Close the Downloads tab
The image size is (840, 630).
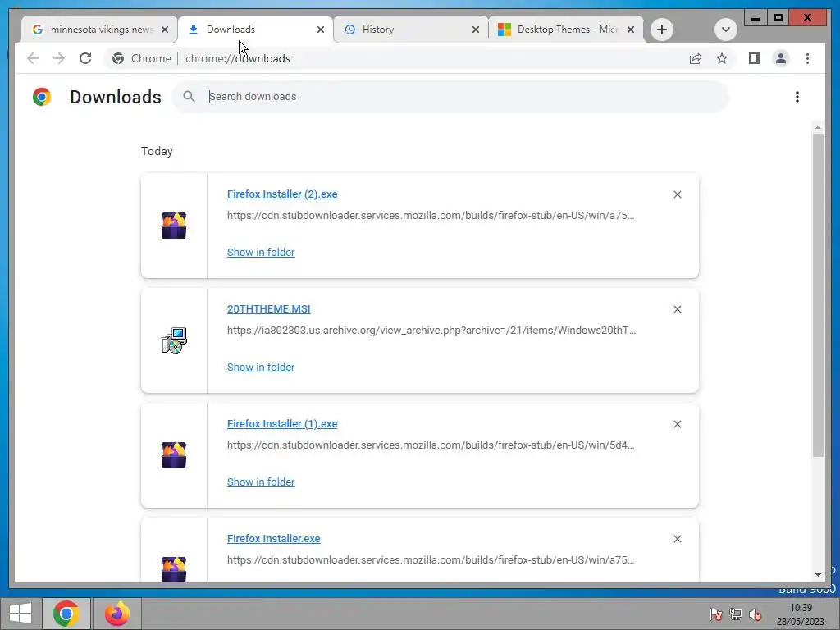[x=321, y=30]
